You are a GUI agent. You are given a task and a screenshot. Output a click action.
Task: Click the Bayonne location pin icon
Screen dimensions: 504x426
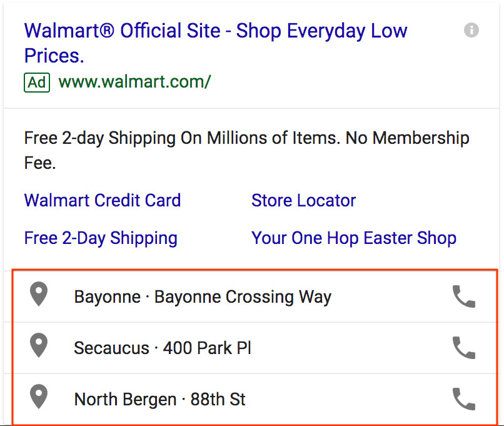(x=39, y=294)
